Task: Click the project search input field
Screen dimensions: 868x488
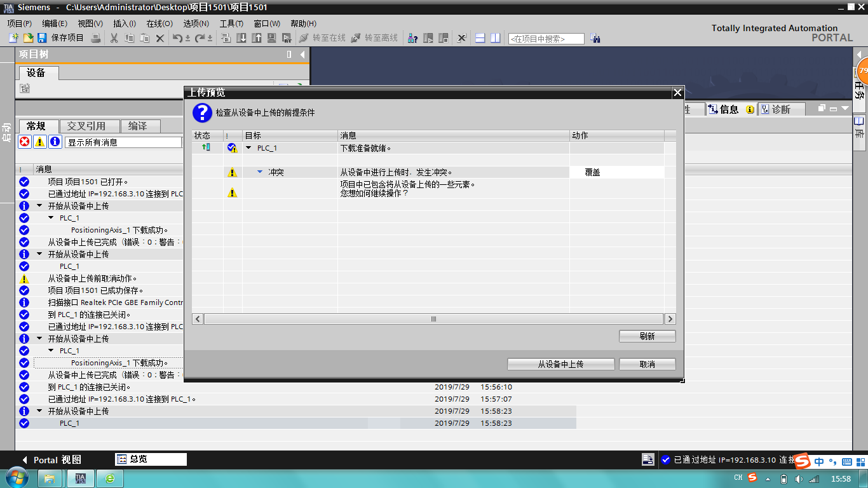Action: (x=546, y=39)
